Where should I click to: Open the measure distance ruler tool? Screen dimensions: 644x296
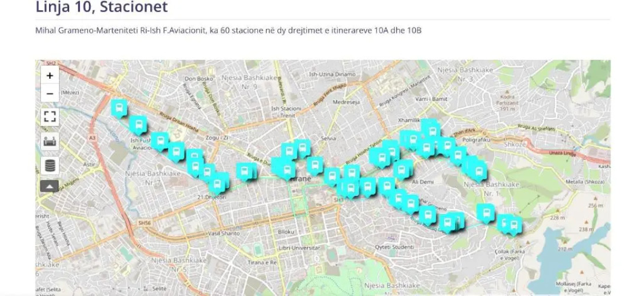[x=50, y=141]
